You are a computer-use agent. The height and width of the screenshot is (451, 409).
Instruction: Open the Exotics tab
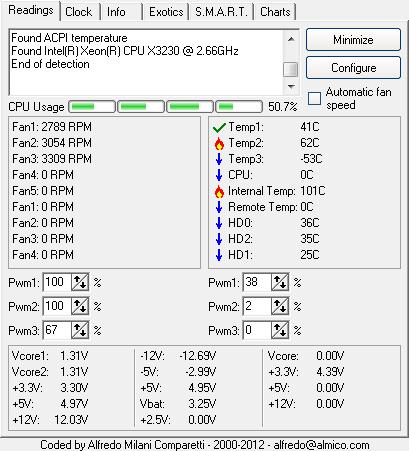click(166, 12)
